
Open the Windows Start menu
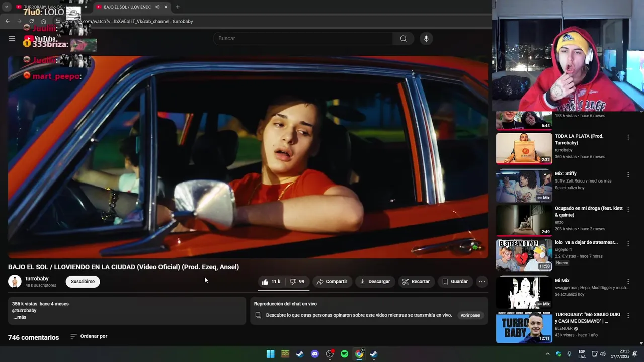[270, 354]
